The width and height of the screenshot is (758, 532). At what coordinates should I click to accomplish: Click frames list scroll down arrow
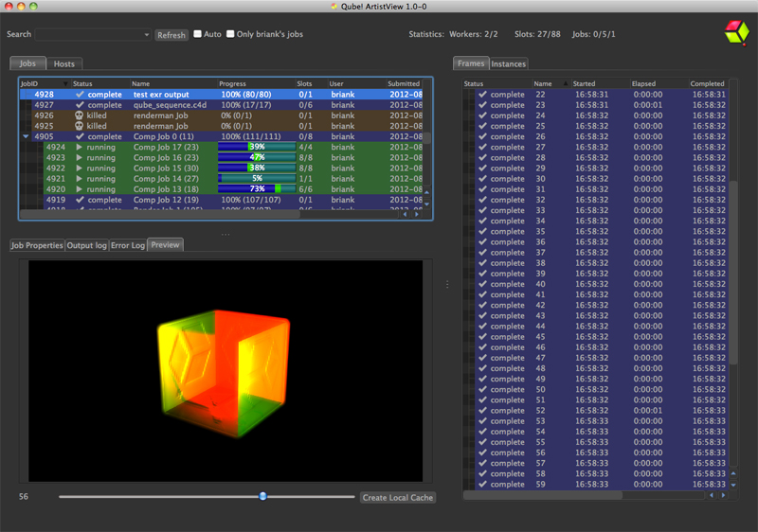tap(733, 485)
